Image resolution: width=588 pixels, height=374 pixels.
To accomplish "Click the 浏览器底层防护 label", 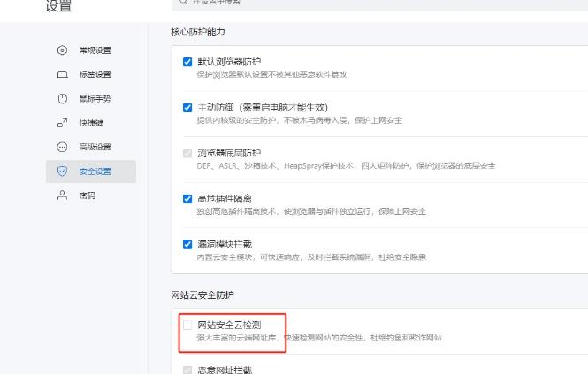I will click(x=229, y=153).
